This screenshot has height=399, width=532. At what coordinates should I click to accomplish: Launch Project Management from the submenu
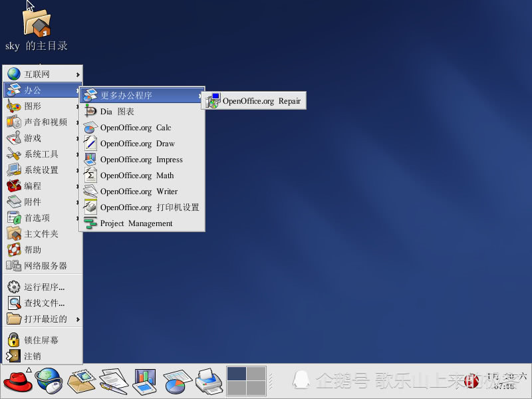[x=142, y=223]
